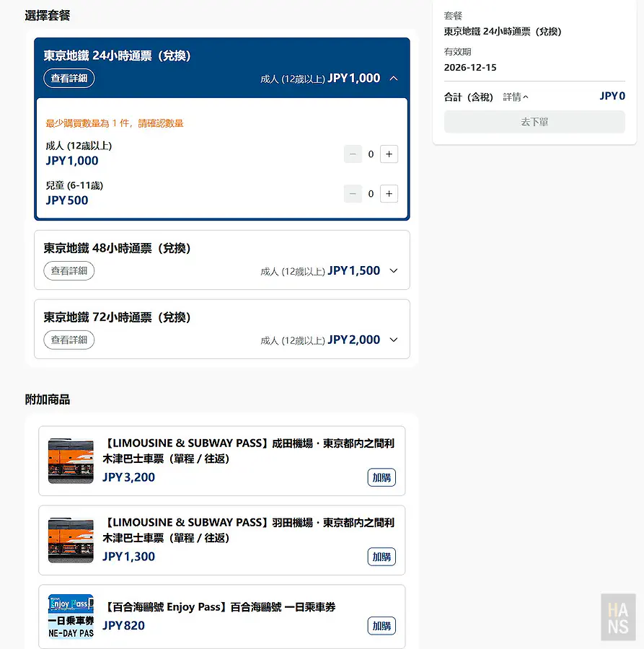Click the JPY 2,000 package price
The image size is (644, 649).
pos(354,340)
